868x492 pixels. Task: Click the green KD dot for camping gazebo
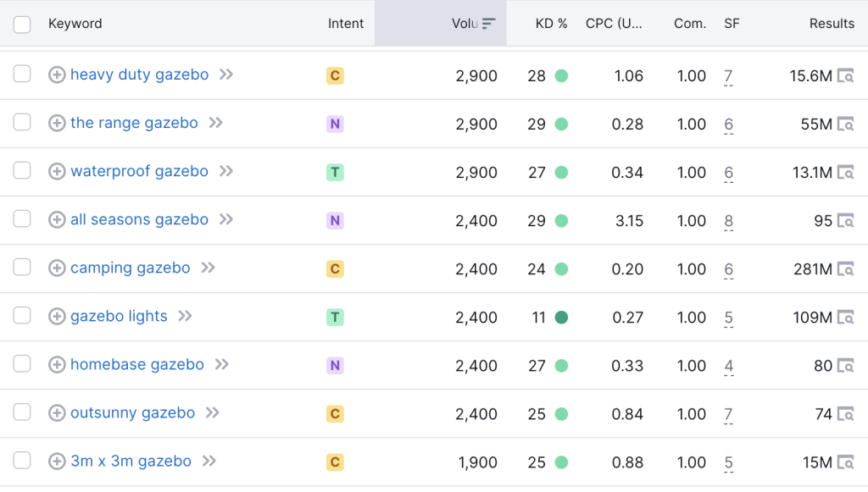point(561,269)
